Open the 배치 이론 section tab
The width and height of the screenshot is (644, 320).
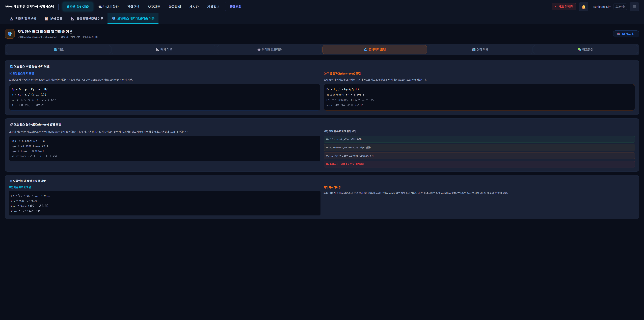pyautogui.click(x=164, y=50)
